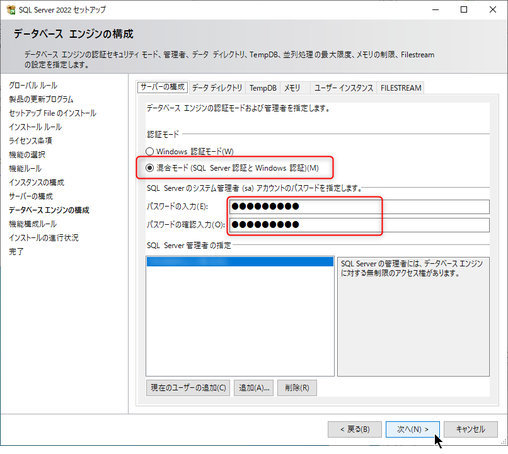Click 機能ルール step in sidebar
Image resolution: width=508 pixels, height=454 pixels.
[25, 168]
